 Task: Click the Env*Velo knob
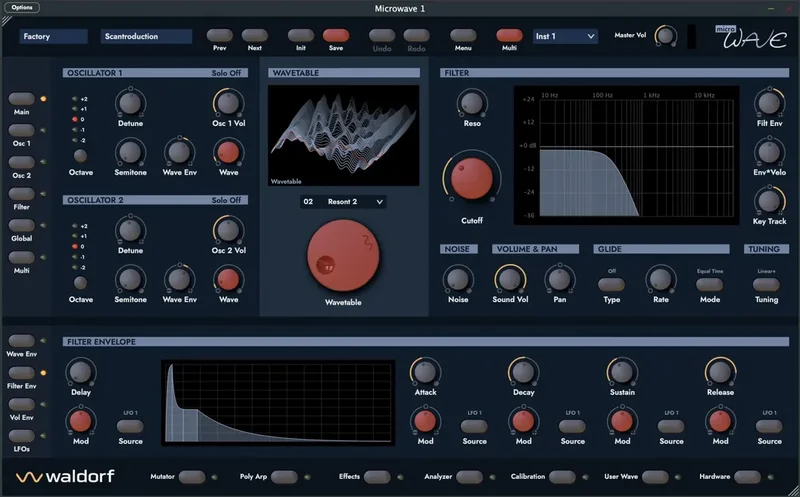769,152
